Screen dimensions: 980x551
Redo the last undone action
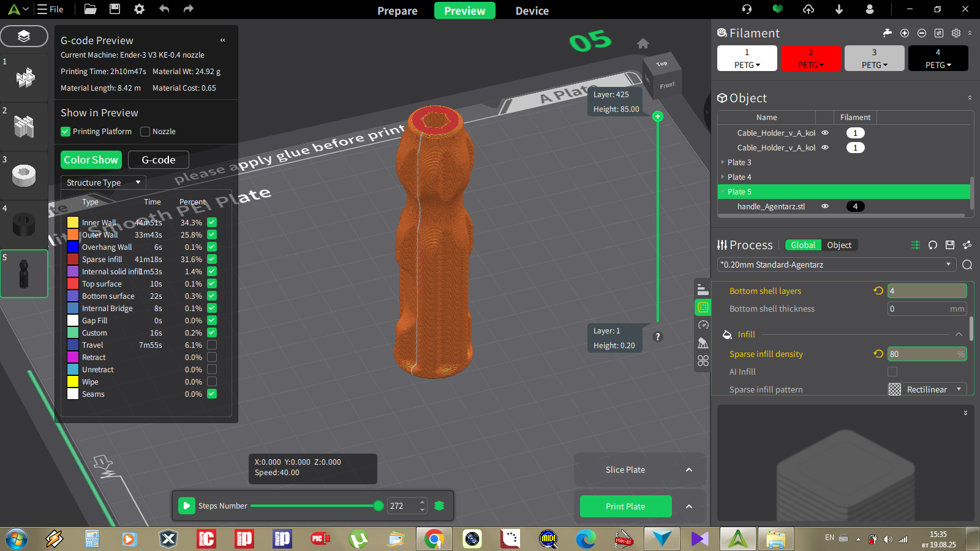[x=189, y=9]
